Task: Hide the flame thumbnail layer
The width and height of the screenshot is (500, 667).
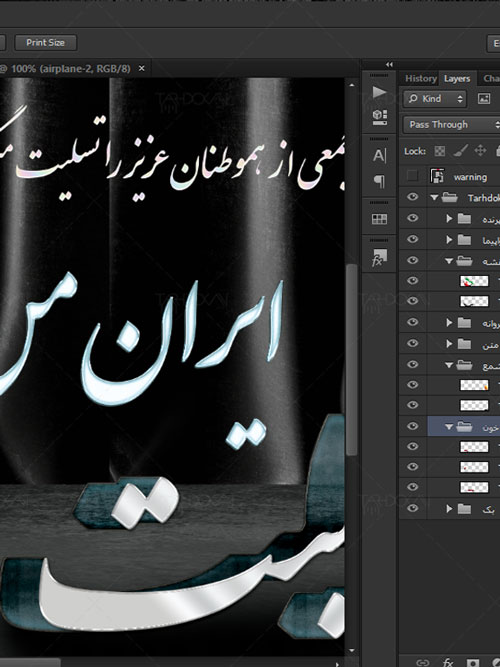Action: click(x=412, y=385)
